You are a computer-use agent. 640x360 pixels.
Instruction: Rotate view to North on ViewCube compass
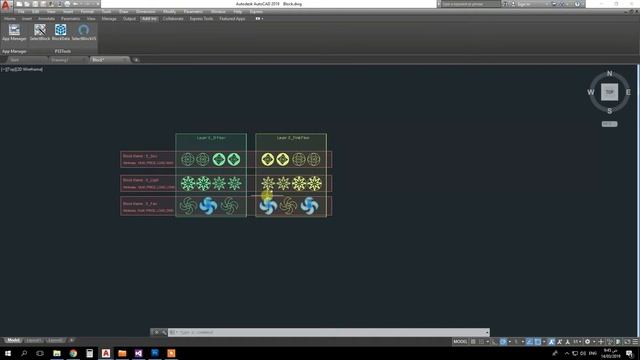tap(609, 73)
